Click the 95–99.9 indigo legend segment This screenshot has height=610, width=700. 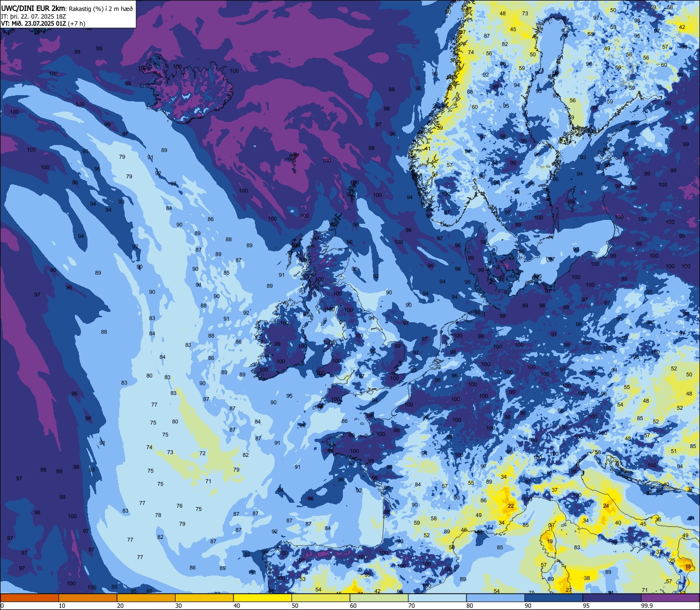[x=612, y=597]
